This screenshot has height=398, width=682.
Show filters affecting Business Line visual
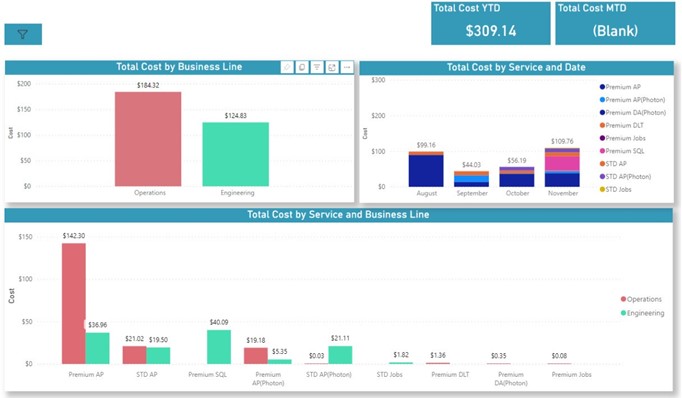click(317, 67)
